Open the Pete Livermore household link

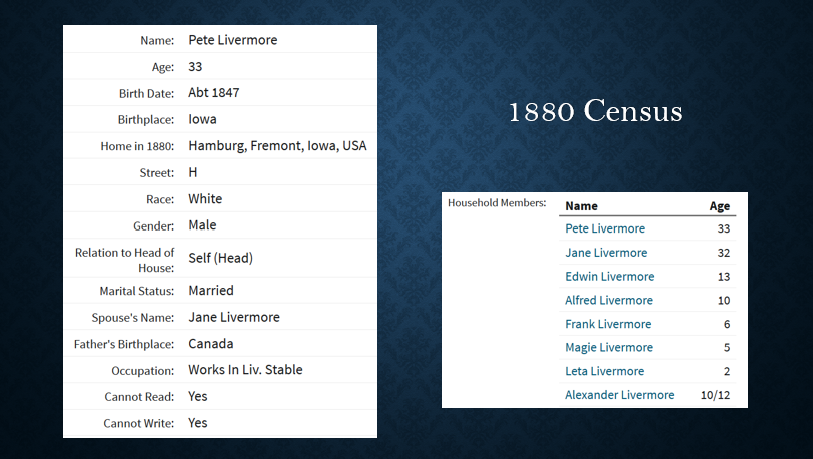tap(605, 229)
